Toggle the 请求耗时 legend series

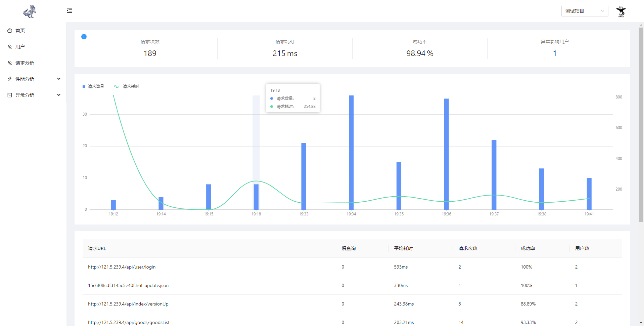click(126, 86)
